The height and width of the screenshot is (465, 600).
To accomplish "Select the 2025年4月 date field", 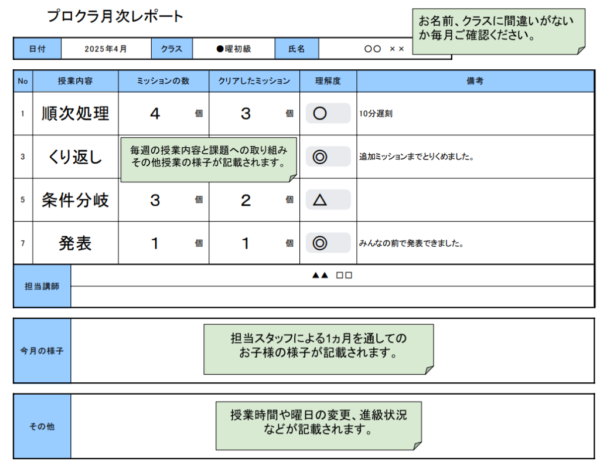I will 106,48.
